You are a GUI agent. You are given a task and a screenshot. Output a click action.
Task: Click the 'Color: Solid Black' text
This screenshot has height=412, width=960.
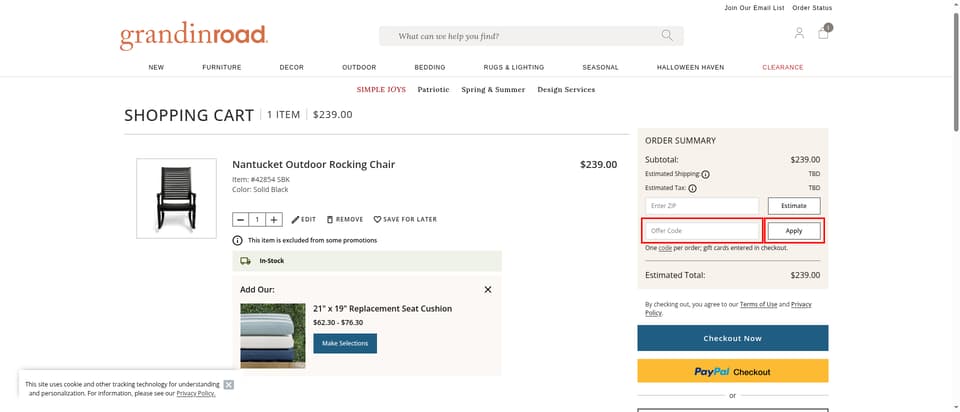pyautogui.click(x=260, y=190)
